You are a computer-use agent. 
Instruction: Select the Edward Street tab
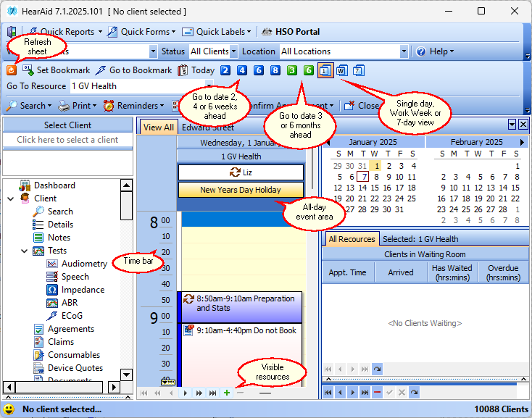point(207,128)
